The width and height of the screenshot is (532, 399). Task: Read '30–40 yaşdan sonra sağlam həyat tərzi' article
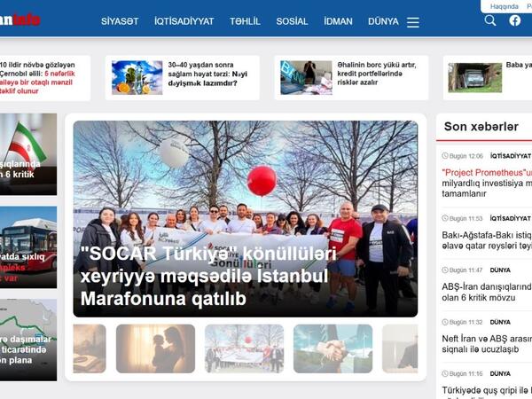207,74
